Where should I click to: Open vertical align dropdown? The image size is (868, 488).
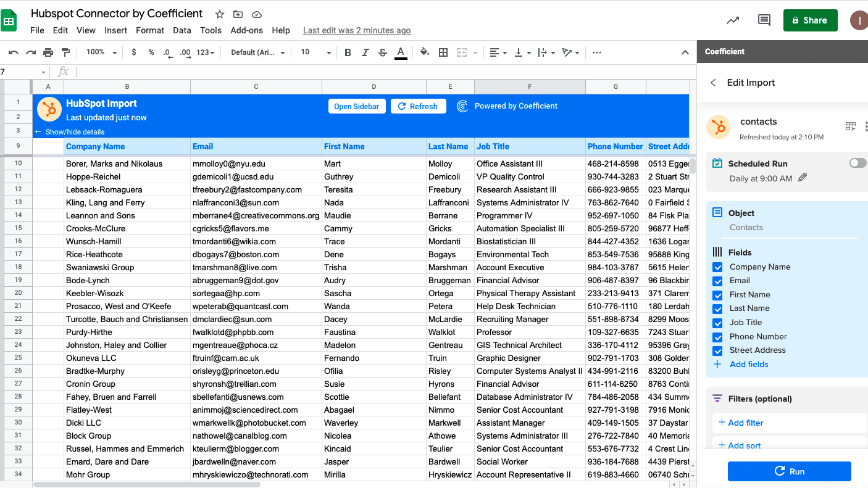(x=522, y=52)
